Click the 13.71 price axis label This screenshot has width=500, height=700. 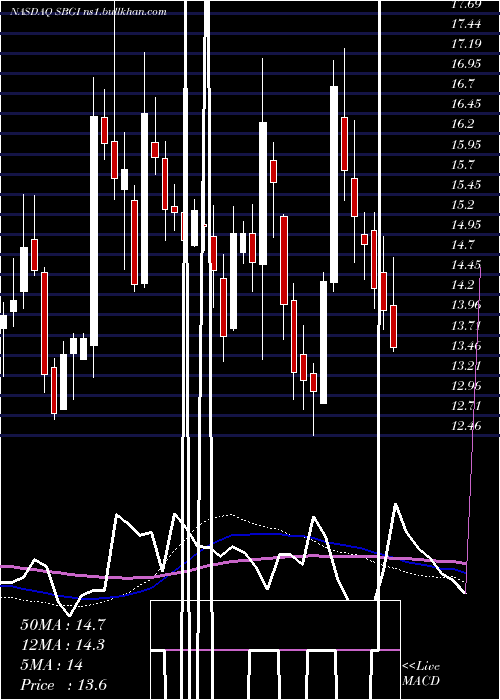[466, 325]
